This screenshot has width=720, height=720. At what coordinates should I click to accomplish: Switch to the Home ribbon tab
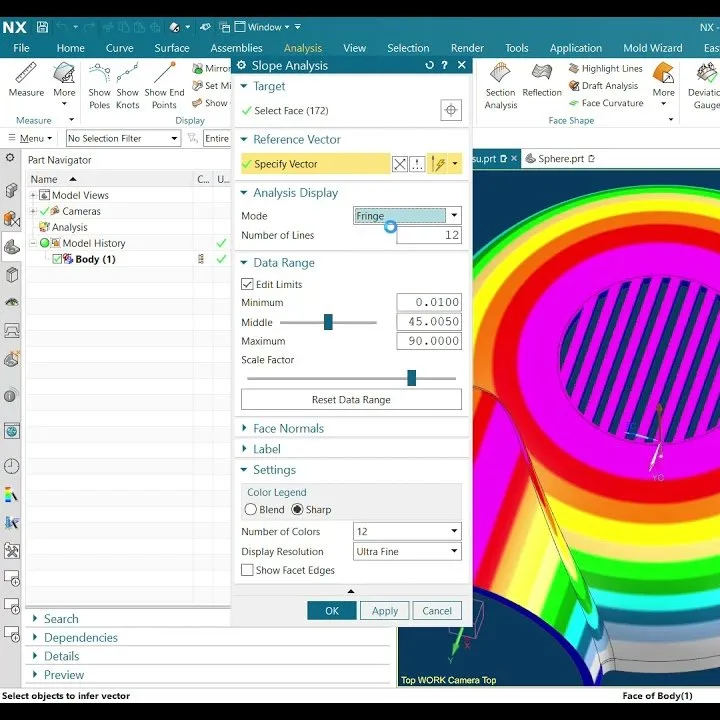click(x=71, y=48)
